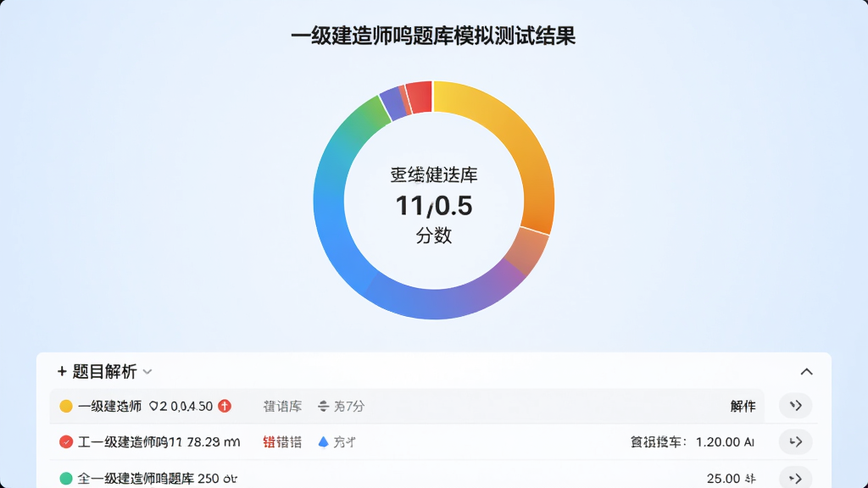Click the gray label left of the sort icon
Viewport: 868px width, 488px height.
(x=282, y=407)
